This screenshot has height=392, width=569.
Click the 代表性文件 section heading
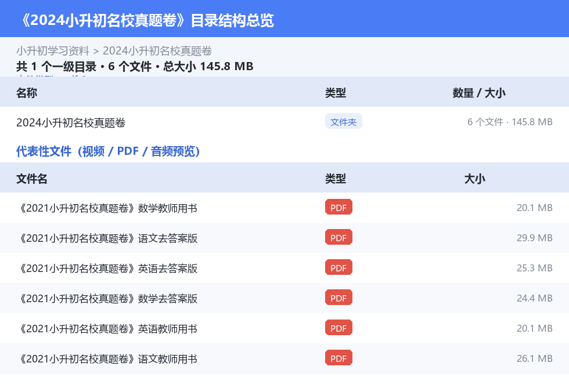pyautogui.click(x=108, y=151)
